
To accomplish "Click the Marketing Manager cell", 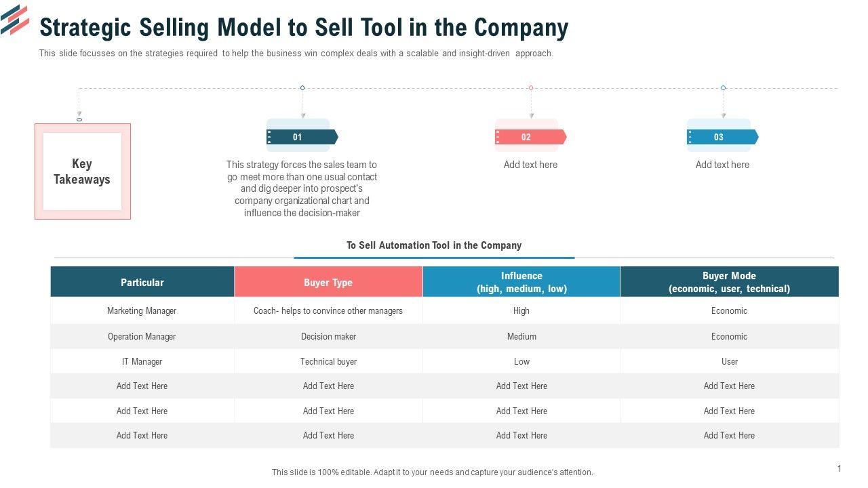I will pos(142,310).
